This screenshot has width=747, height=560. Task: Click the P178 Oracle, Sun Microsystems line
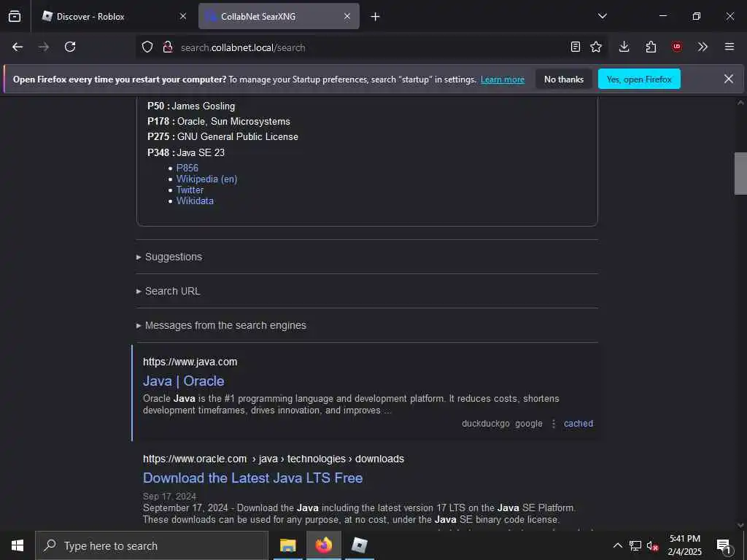click(x=219, y=121)
